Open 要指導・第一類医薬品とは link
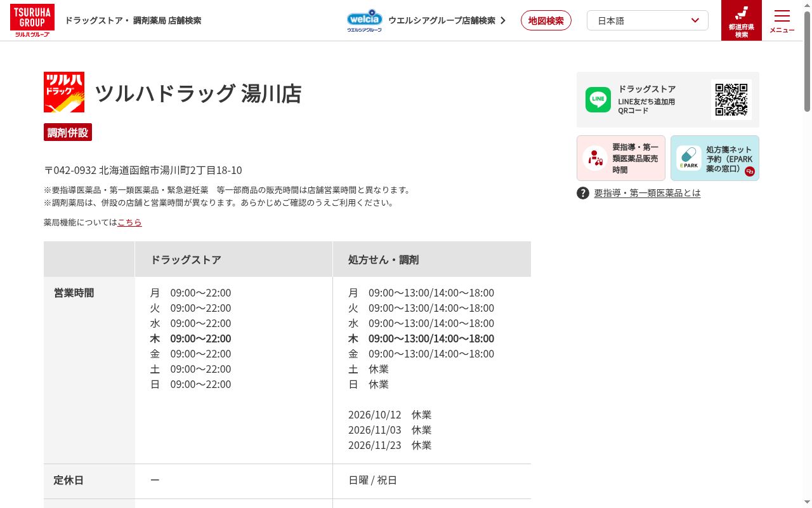Screen dimensions: 812x508 point(647,193)
